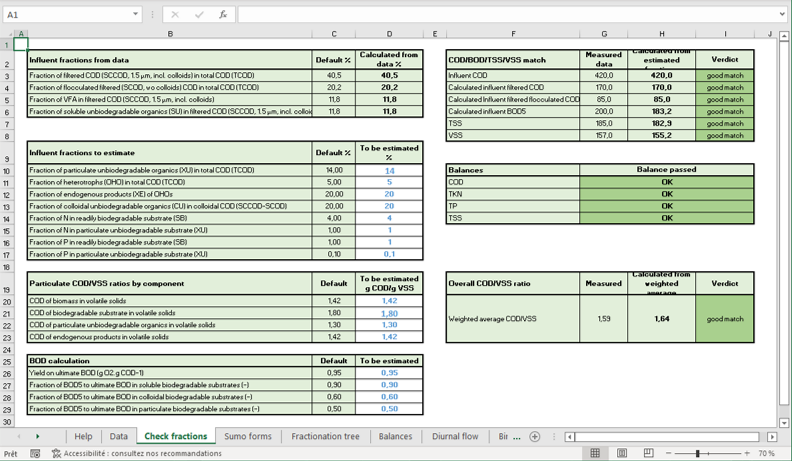Expand the formula bar with the chevron

[781, 15]
